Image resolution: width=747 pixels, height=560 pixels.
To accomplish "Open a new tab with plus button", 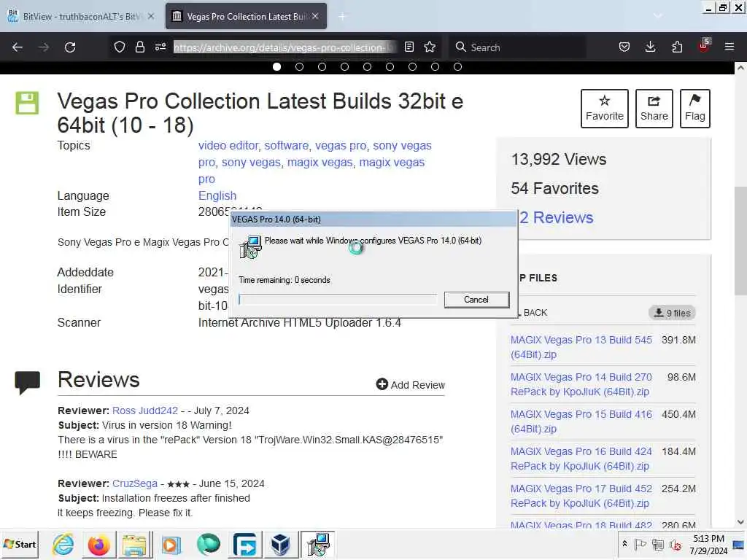I will tap(342, 17).
